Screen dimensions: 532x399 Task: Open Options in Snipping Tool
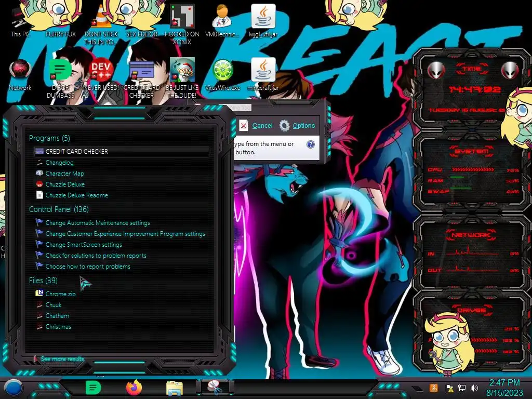(x=297, y=126)
